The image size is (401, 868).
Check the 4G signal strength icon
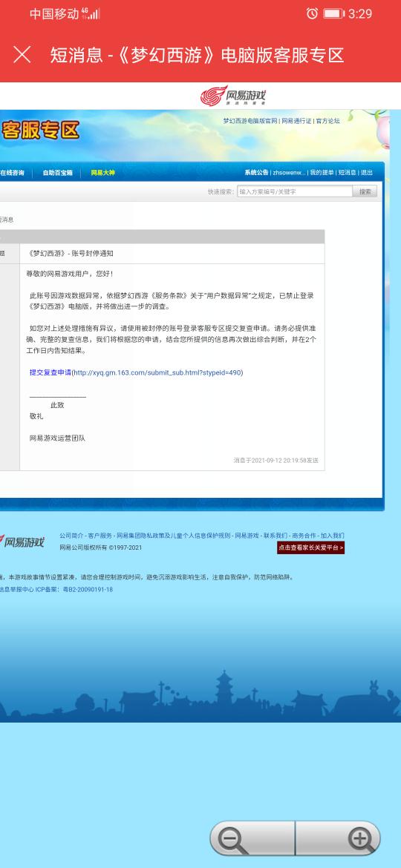tap(91, 13)
